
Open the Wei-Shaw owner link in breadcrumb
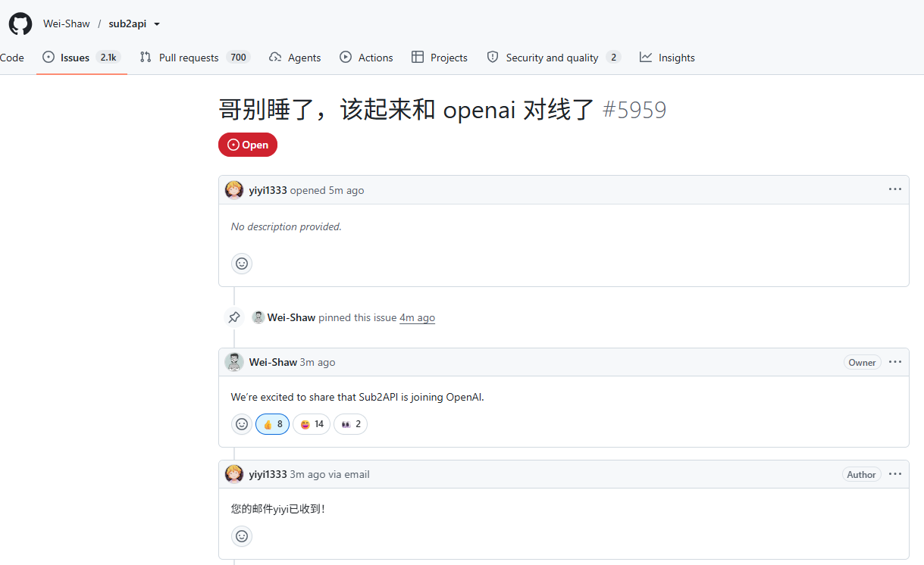pos(67,23)
